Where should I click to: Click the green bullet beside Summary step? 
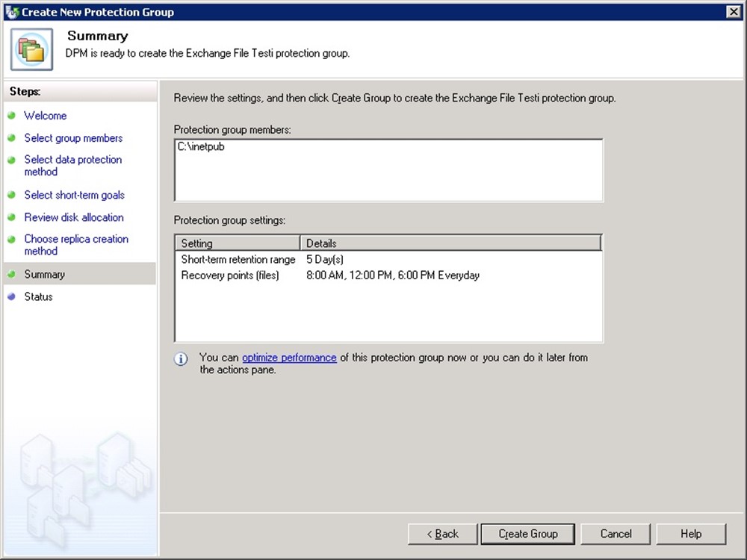pos(11,274)
